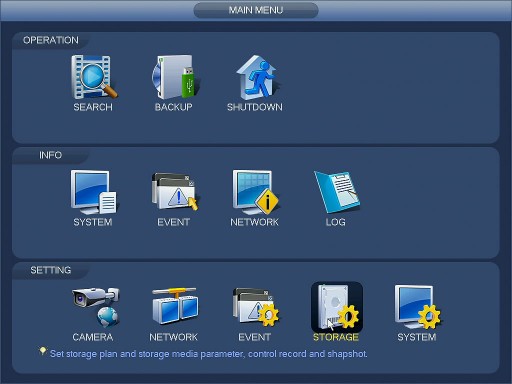The image size is (512, 384).
Task: Open Network setting icon
Action: coord(175,306)
